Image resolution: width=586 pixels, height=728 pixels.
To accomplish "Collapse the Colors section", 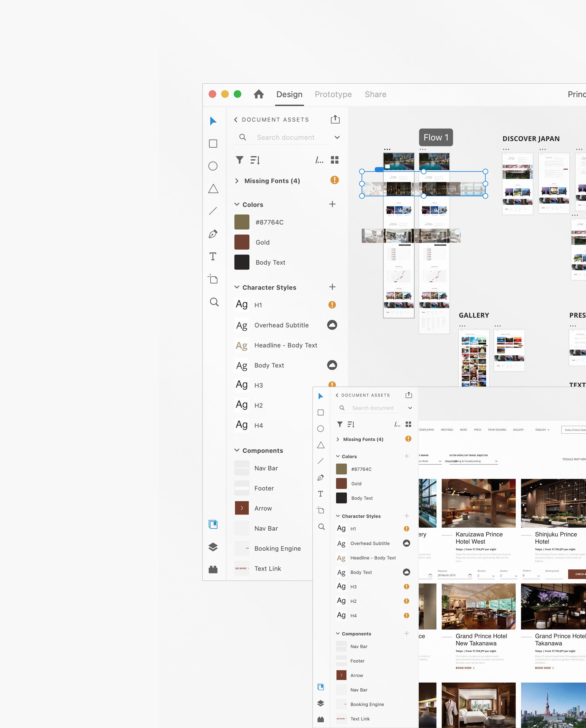I will pos(237,204).
